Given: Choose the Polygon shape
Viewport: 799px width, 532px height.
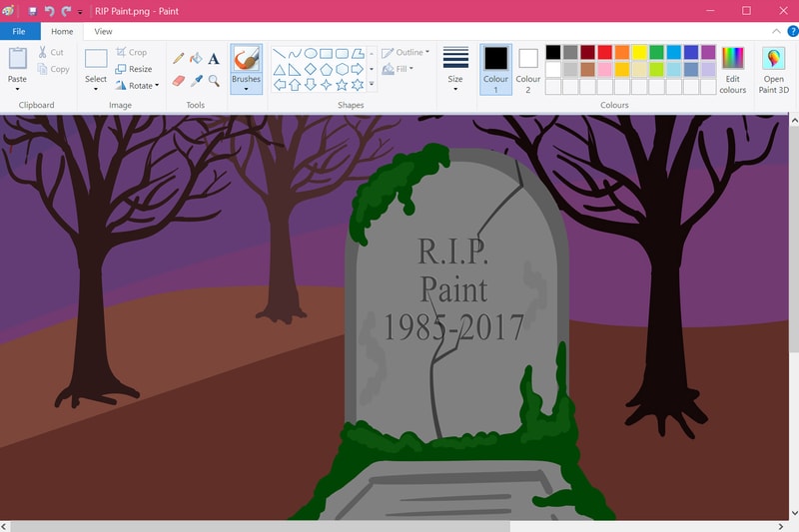Looking at the screenshot, I should point(358,54).
